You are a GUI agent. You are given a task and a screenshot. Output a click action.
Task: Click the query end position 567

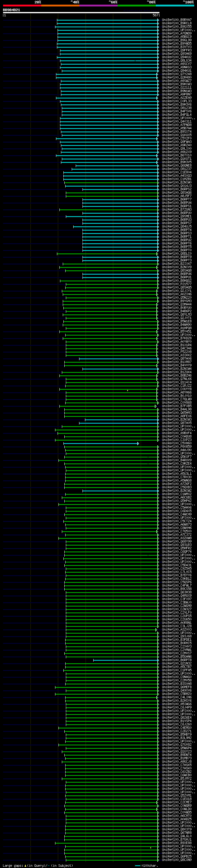coord(155,15)
